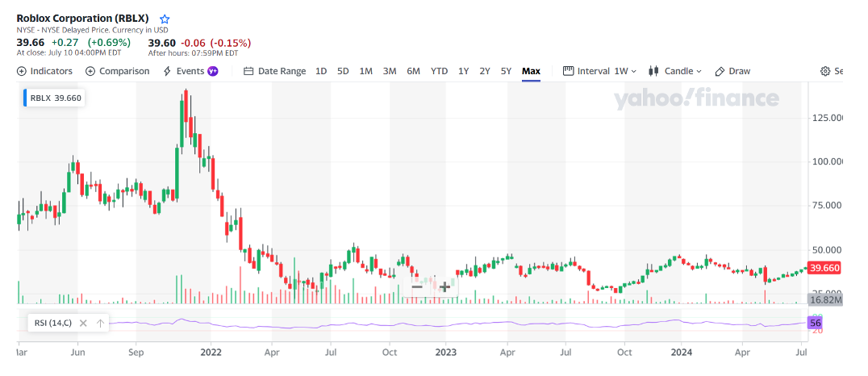Choose the 6M time range

[x=413, y=71]
